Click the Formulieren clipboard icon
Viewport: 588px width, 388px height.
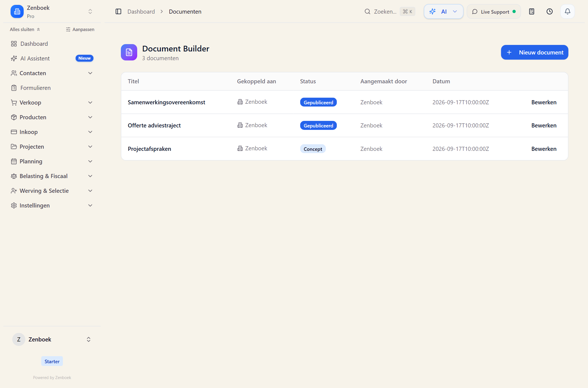[14, 88]
